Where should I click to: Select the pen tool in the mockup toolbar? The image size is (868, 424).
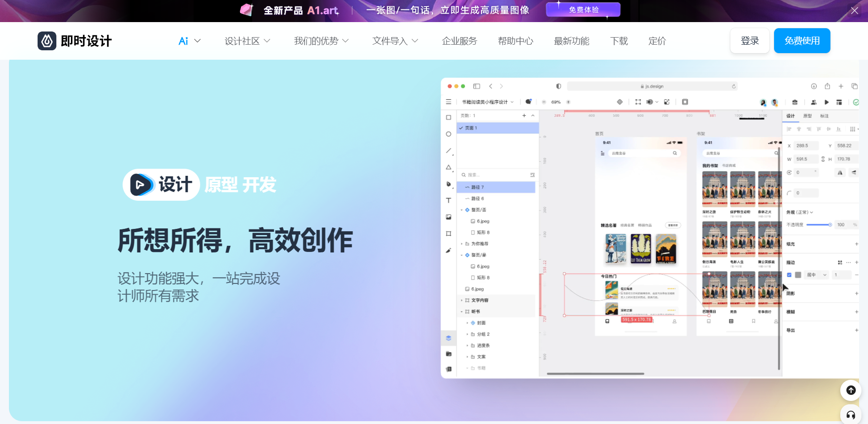pyautogui.click(x=449, y=184)
